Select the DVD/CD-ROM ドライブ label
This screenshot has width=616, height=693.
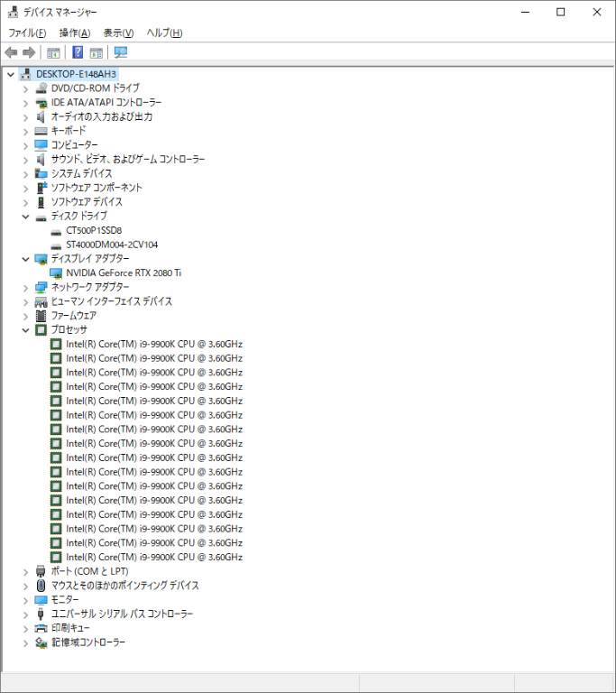pyautogui.click(x=95, y=88)
